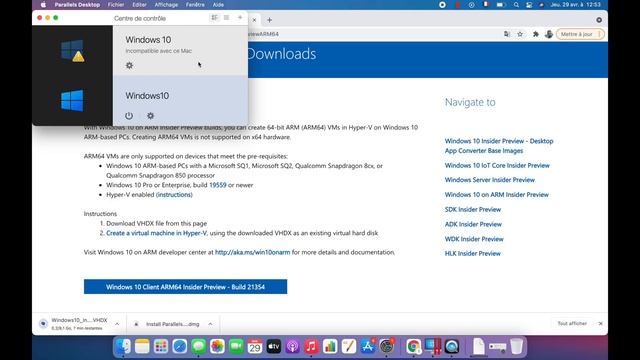Open FaceTime from the Dock
Image resolution: width=640 pixels, height=360 pixels.
pyautogui.click(x=236, y=346)
